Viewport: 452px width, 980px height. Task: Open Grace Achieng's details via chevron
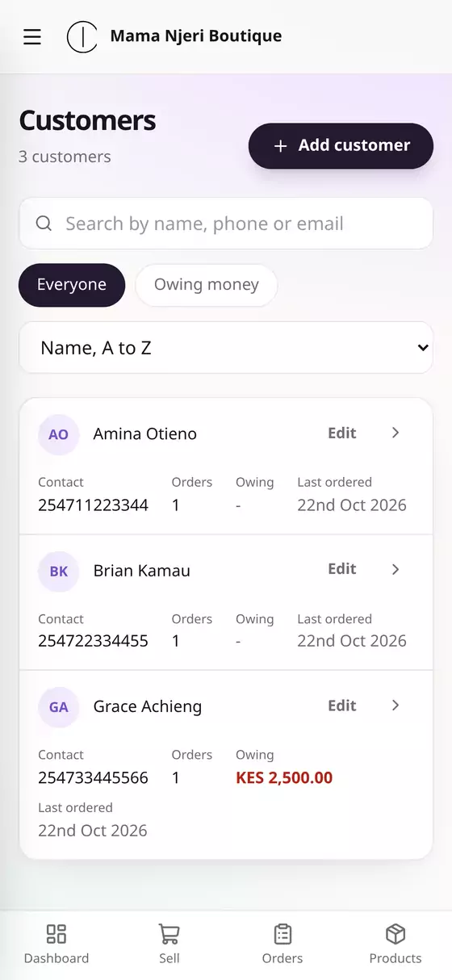395,706
